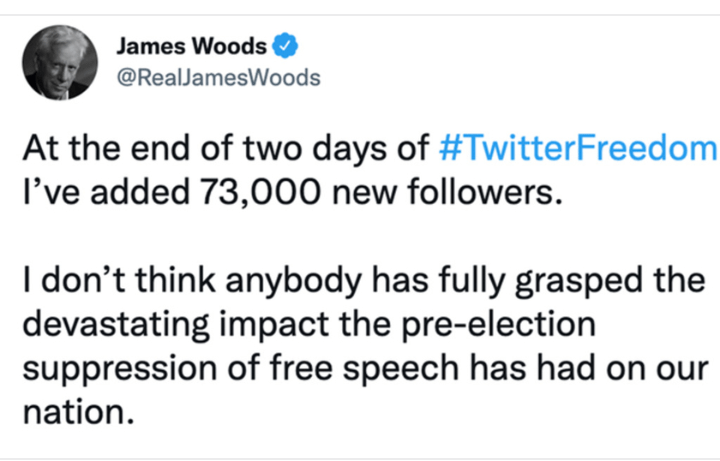Open the #TwitterFreedom hashtag
The image size is (720, 461).
(579, 150)
